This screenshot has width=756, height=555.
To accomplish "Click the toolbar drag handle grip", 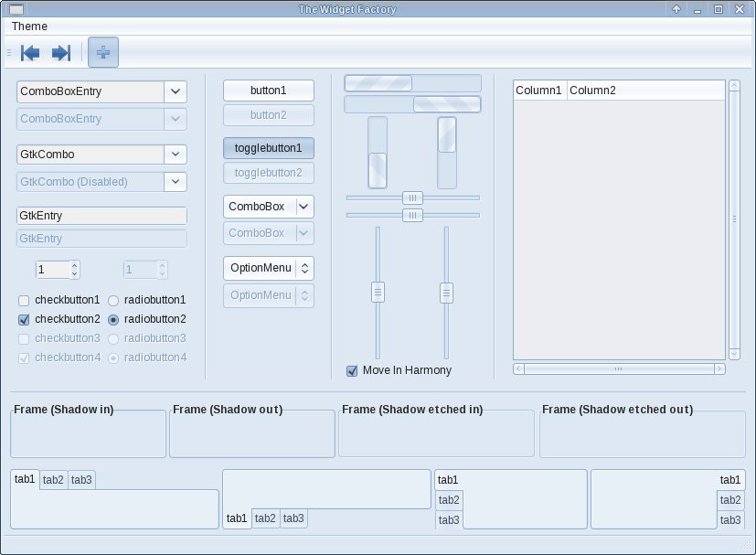I will (x=9, y=52).
